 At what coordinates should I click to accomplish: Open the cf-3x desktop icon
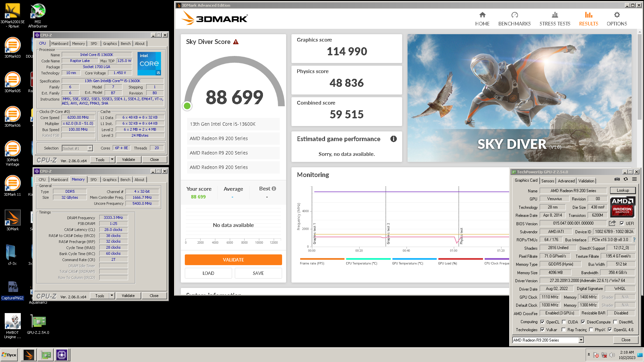click(x=12, y=255)
